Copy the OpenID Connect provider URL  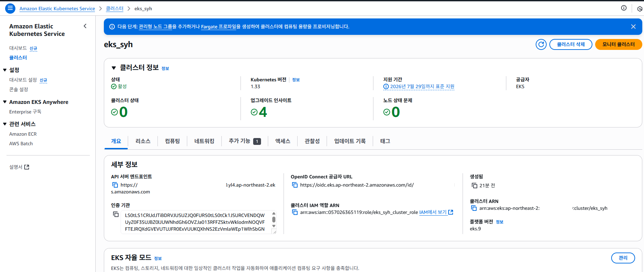pyautogui.click(x=295, y=185)
